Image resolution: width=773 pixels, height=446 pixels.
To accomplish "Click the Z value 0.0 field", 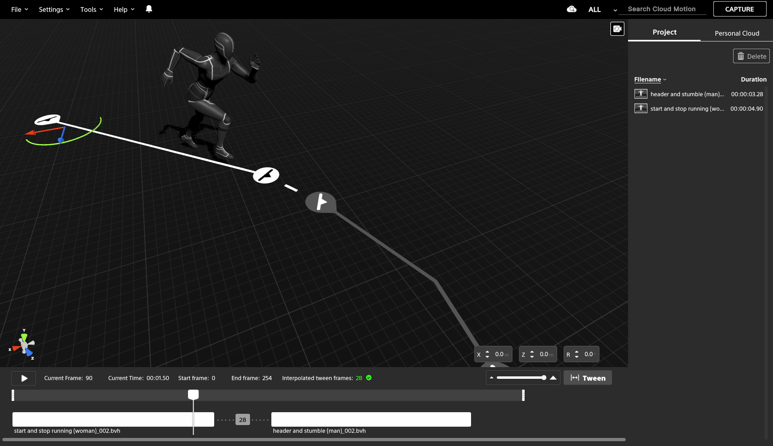I will [x=544, y=354].
